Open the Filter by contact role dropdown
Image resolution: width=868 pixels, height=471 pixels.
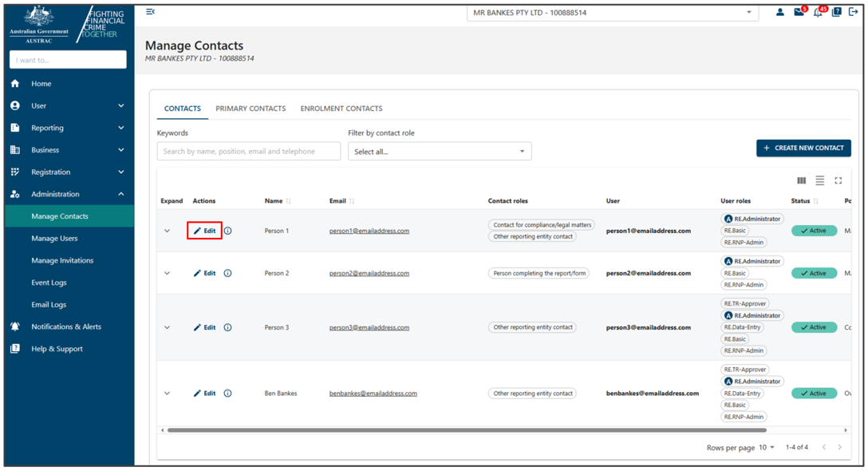pyautogui.click(x=440, y=151)
